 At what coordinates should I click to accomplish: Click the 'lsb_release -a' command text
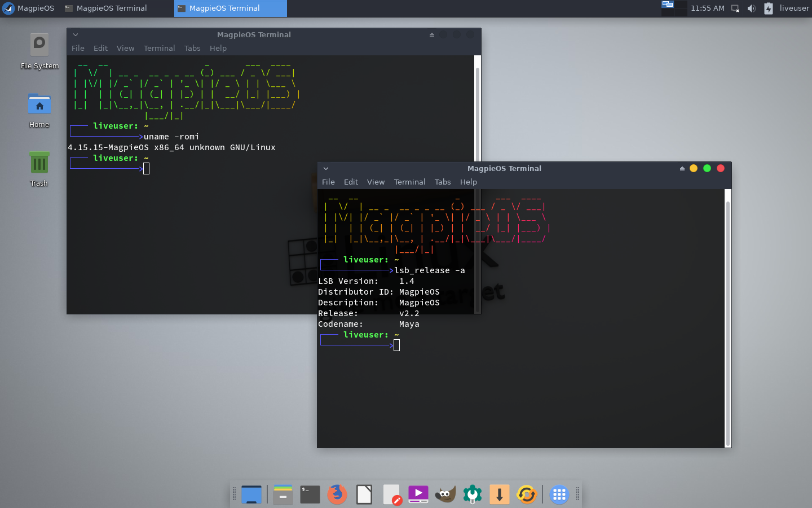[430, 270]
